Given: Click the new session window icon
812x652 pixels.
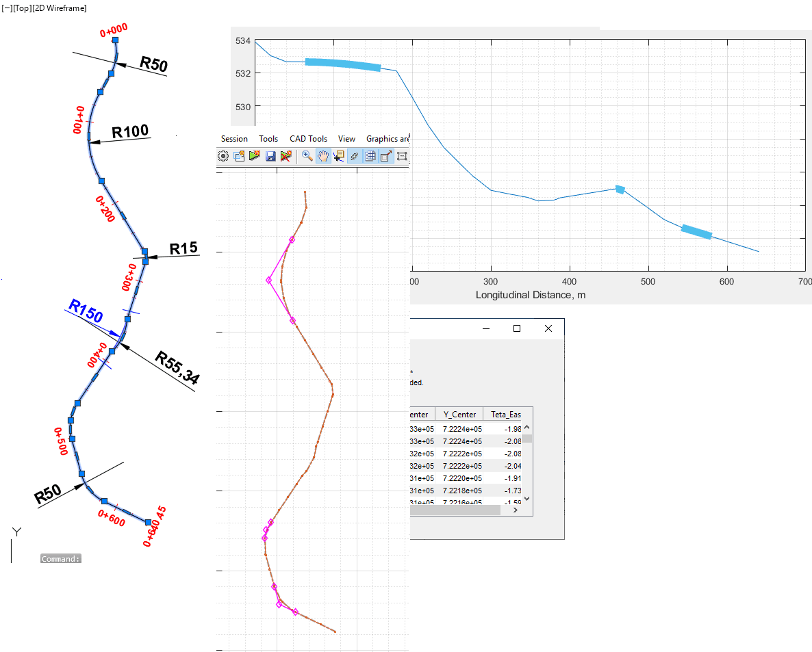Looking at the screenshot, I should 239,156.
